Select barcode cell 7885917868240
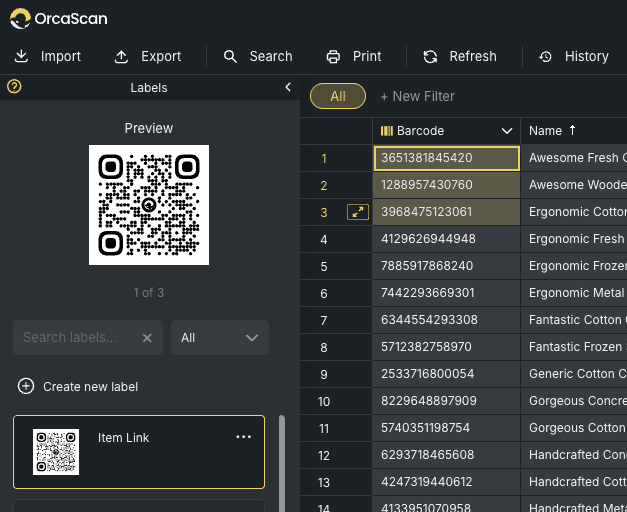 coord(446,266)
